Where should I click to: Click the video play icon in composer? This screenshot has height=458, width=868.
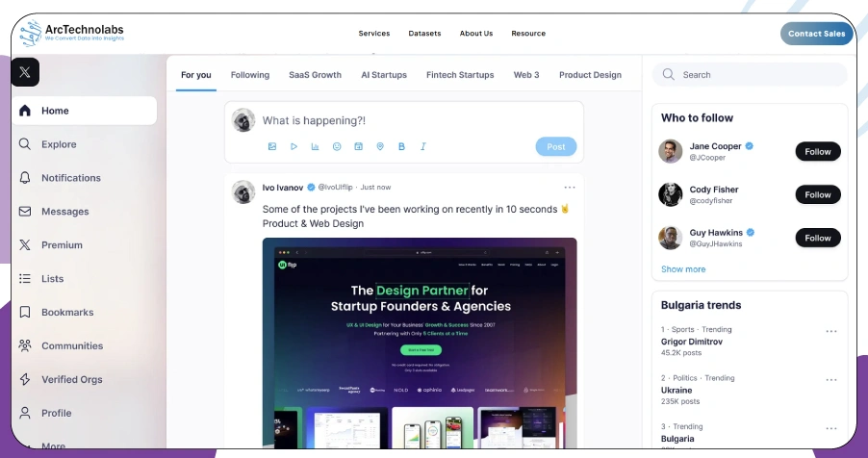coord(294,147)
